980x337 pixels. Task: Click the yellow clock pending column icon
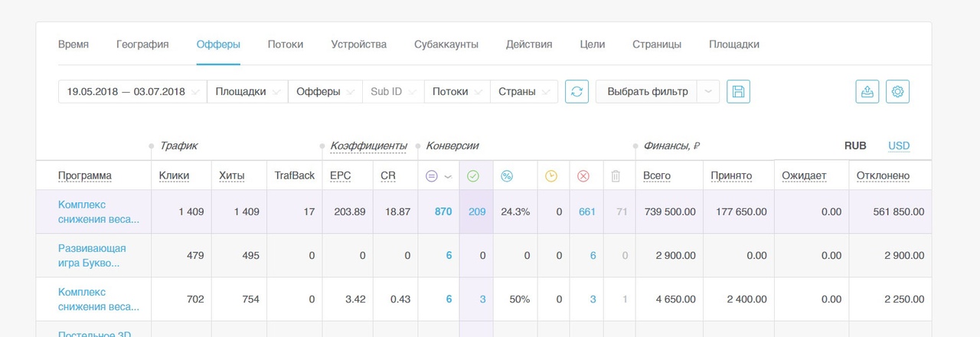coord(551,176)
